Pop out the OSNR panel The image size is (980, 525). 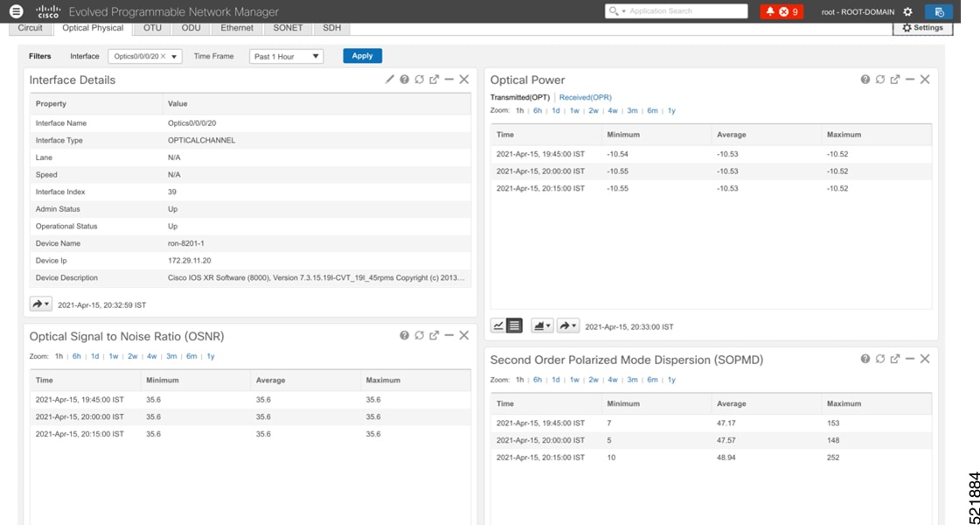click(434, 335)
